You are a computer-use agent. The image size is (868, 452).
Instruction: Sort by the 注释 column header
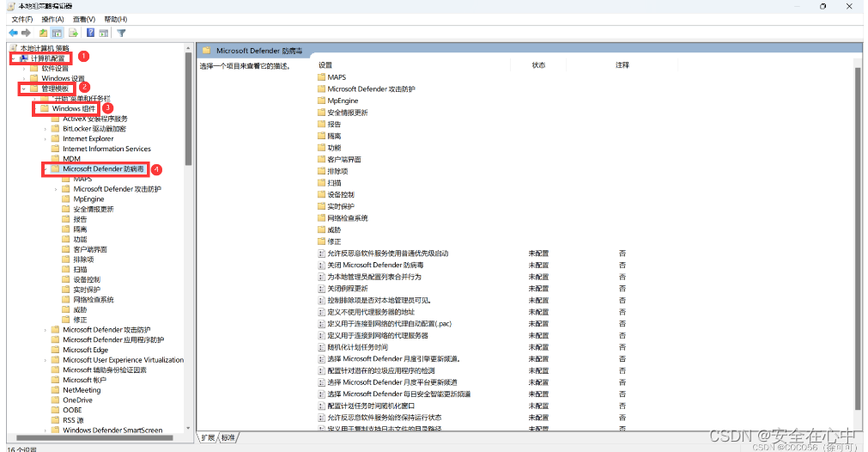622,64
